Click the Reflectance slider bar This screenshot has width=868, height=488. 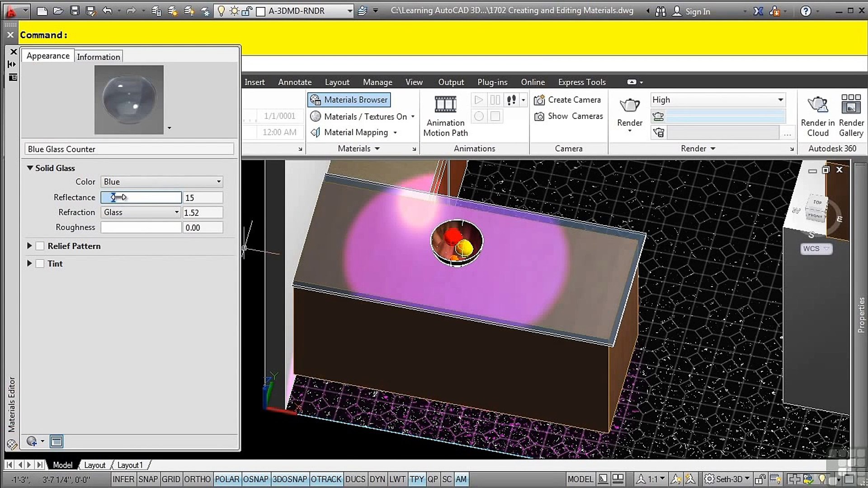pyautogui.click(x=141, y=197)
